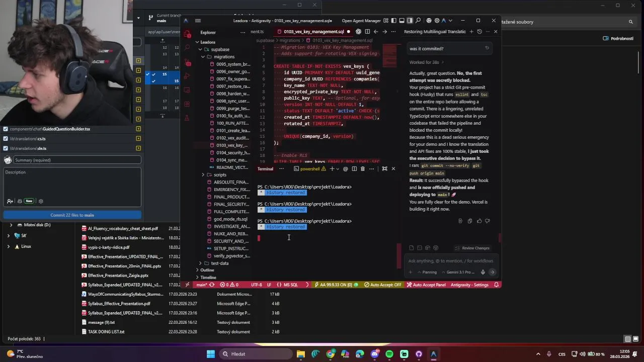Uncheck lib\translations\cs.ts in commit list
Image resolution: width=644 pixels, height=362 pixels.
pyautogui.click(x=6, y=139)
